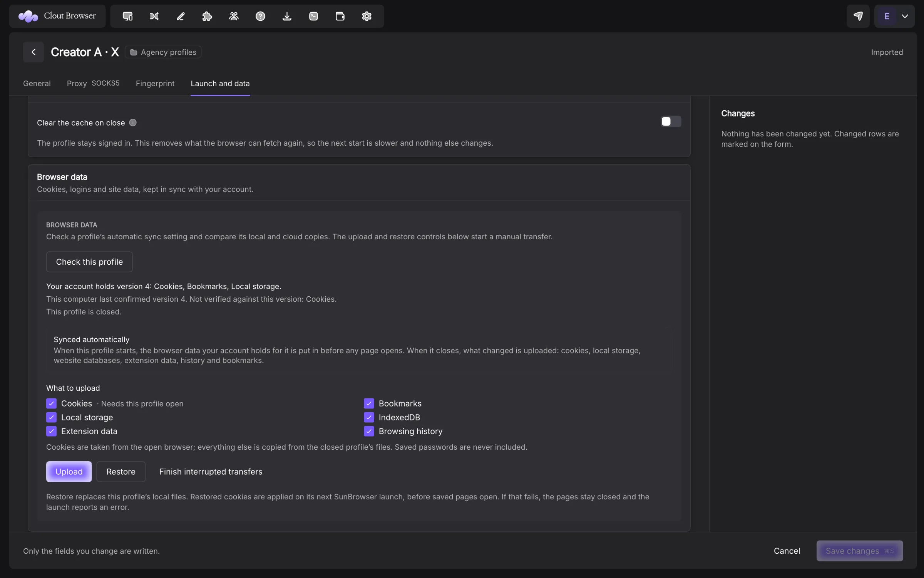
Task: Click the pencil edit toolbar icon
Action: (181, 16)
